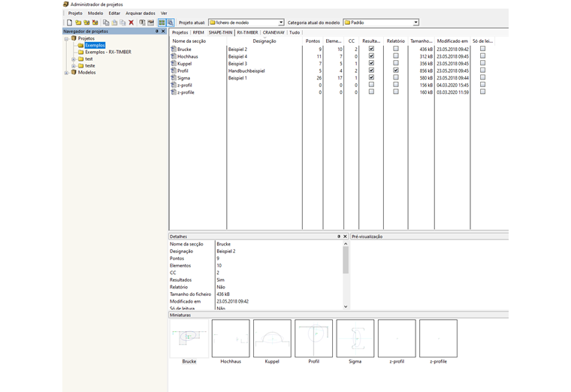Image resolution: width=571 pixels, height=392 pixels.
Task: Sort by Pontos column header
Action: pyautogui.click(x=313, y=41)
